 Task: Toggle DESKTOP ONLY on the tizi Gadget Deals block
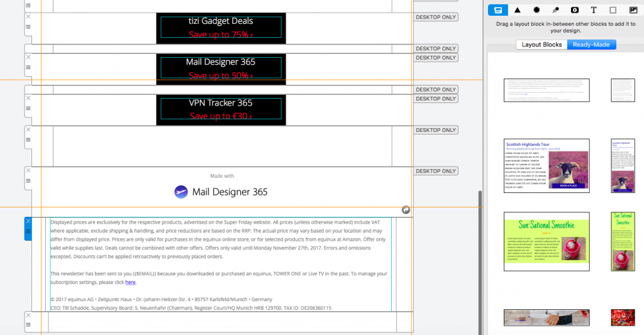click(x=436, y=17)
